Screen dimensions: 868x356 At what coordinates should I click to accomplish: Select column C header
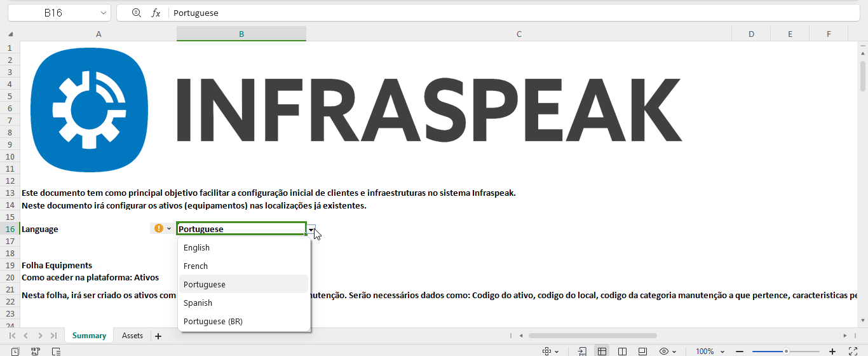point(519,34)
